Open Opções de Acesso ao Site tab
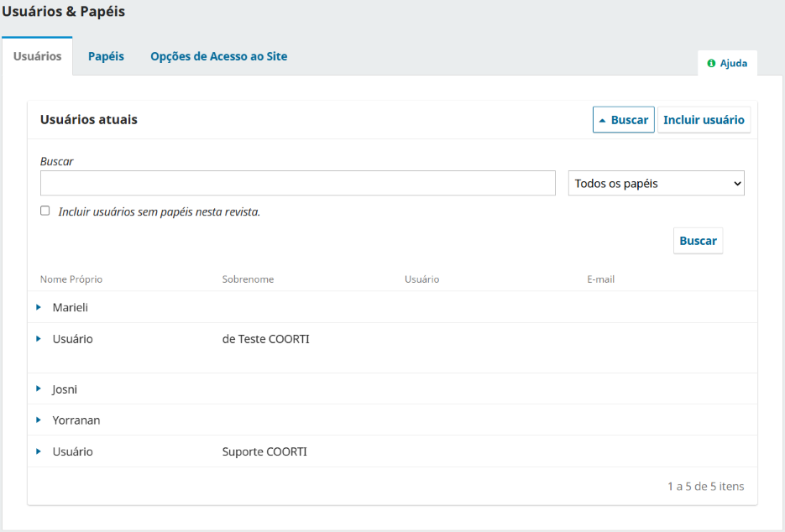The width and height of the screenshot is (785, 532). [218, 56]
